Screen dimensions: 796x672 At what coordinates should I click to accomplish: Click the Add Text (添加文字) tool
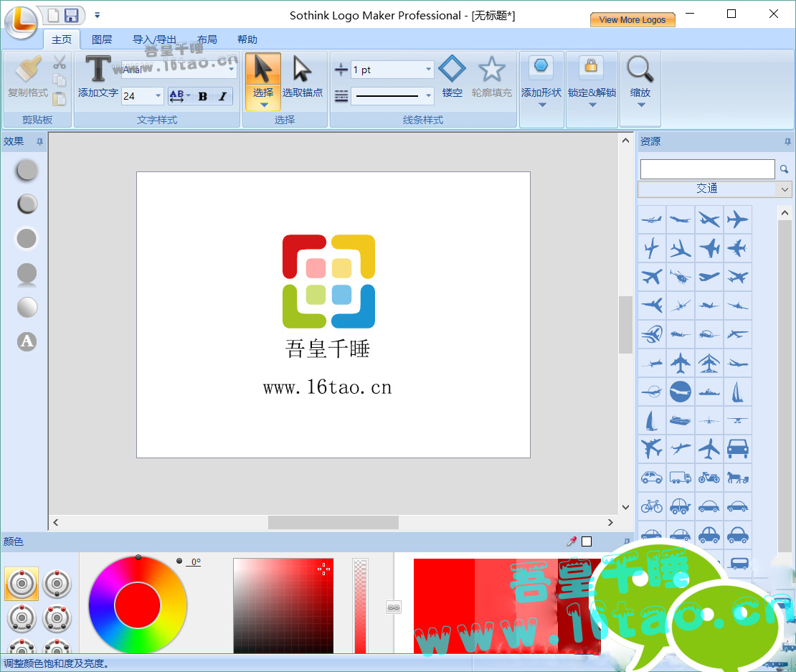(x=98, y=77)
